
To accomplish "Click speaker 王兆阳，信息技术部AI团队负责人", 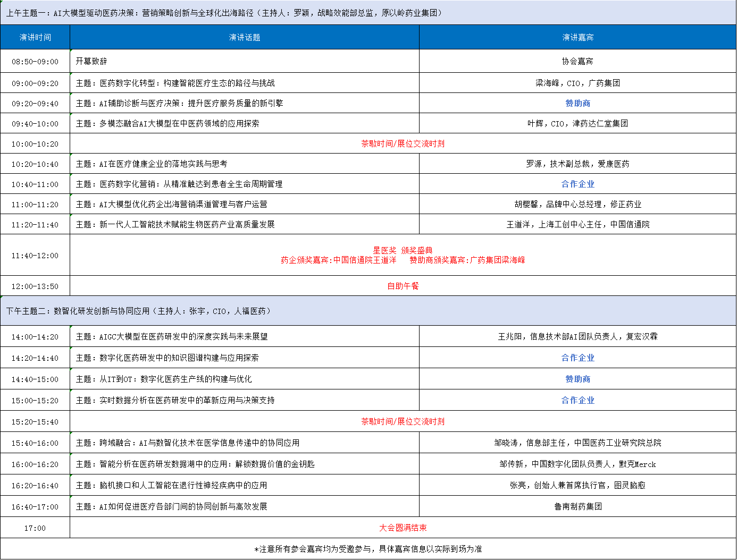I will click(578, 336).
